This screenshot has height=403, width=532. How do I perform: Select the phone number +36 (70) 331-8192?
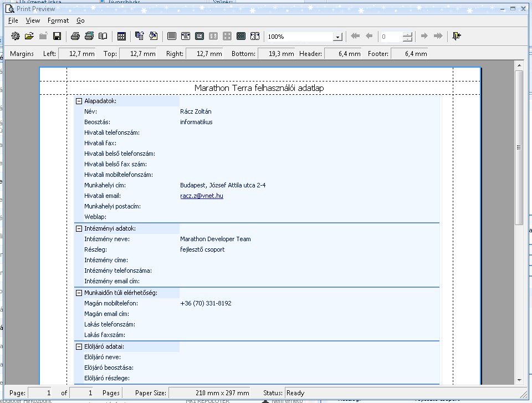click(206, 303)
